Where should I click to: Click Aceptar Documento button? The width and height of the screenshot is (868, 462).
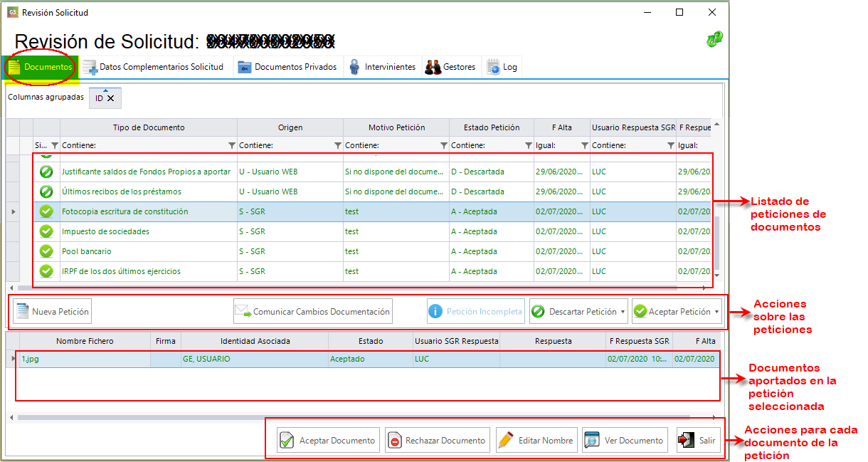tap(329, 440)
